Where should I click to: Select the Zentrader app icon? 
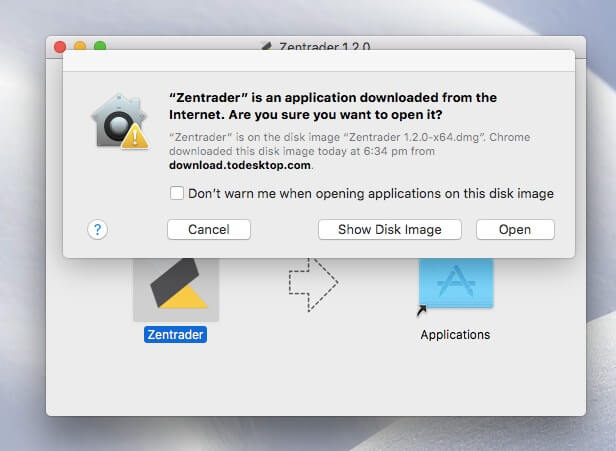175,280
